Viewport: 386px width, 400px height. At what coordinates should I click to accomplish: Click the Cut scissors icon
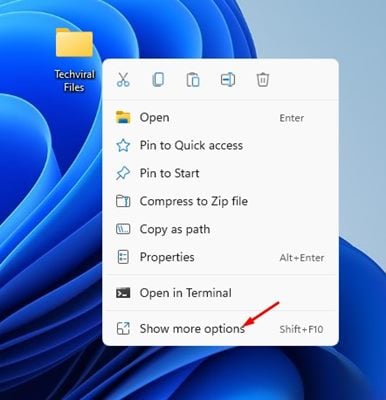(123, 80)
